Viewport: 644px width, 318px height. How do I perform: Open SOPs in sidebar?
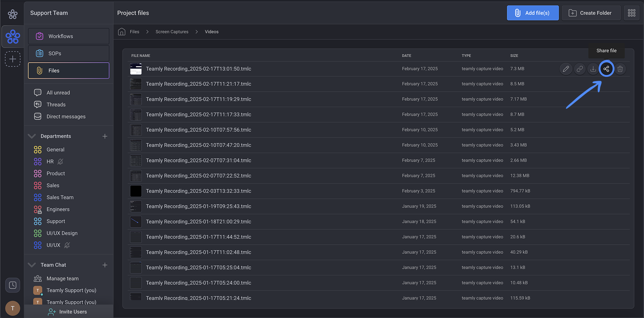[69, 53]
